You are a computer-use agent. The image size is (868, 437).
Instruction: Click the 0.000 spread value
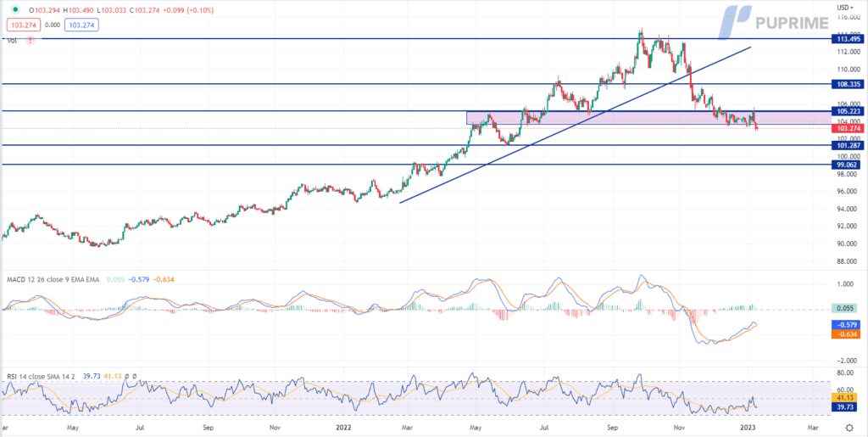click(x=52, y=25)
